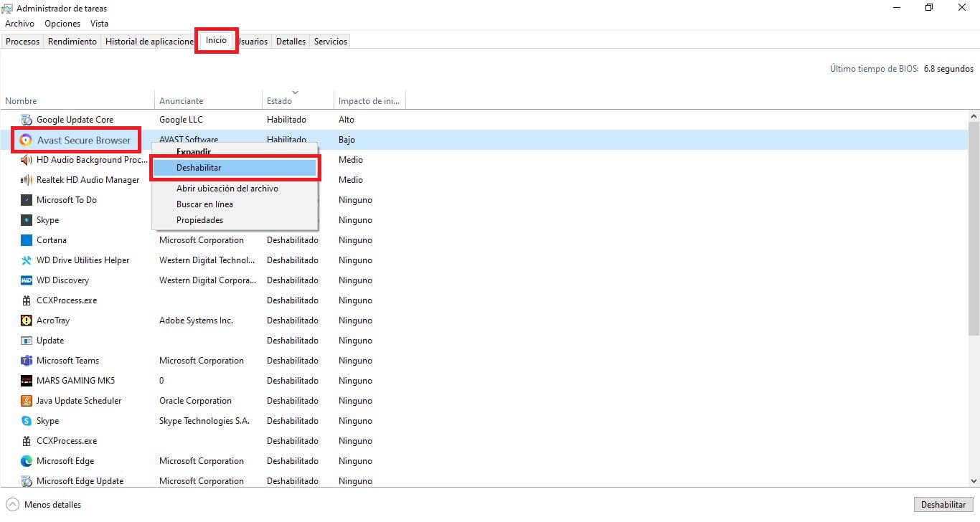Click the AcroTray icon
Screen dimensions: 980x522
click(x=27, y=321)
